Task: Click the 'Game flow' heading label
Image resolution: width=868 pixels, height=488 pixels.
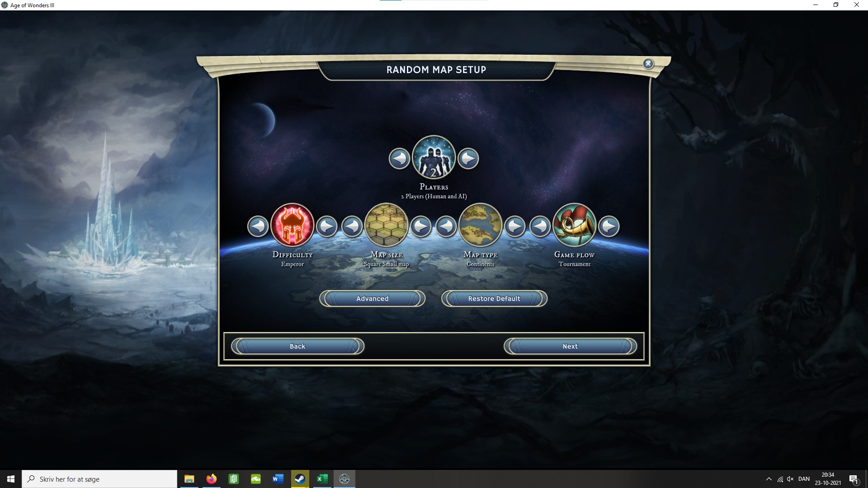Action: [x=575, y=255]
